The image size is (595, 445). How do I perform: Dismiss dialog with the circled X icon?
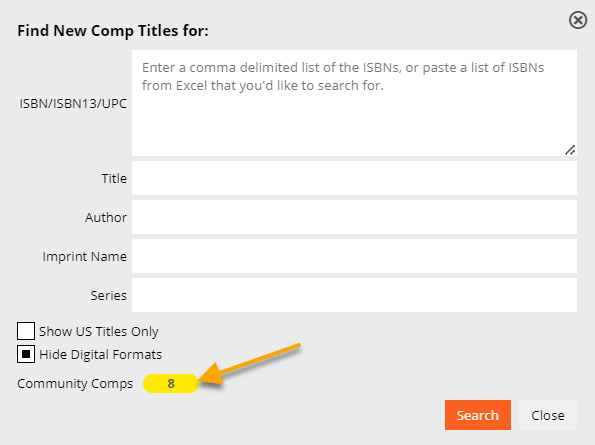[x=578, y=20]
